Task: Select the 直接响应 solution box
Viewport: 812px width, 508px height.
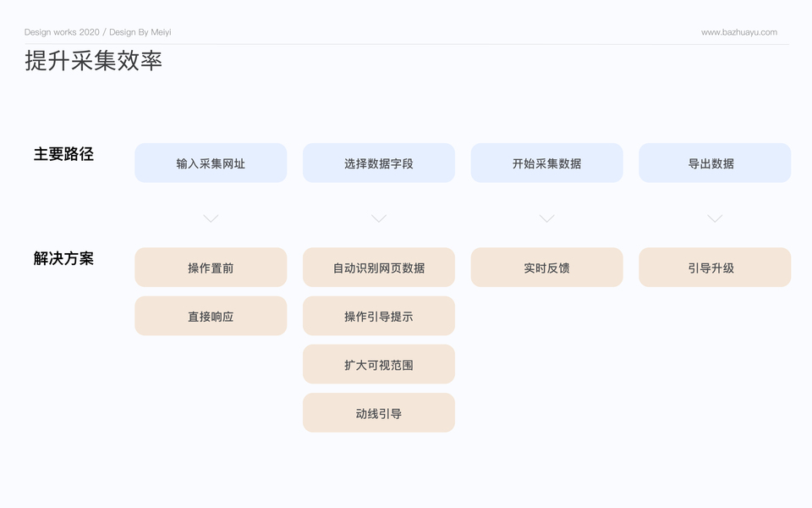Action: click(x=211, y=316)
